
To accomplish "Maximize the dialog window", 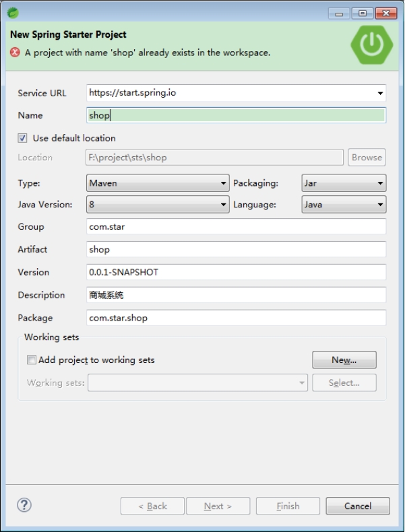I will coord(363,13).
